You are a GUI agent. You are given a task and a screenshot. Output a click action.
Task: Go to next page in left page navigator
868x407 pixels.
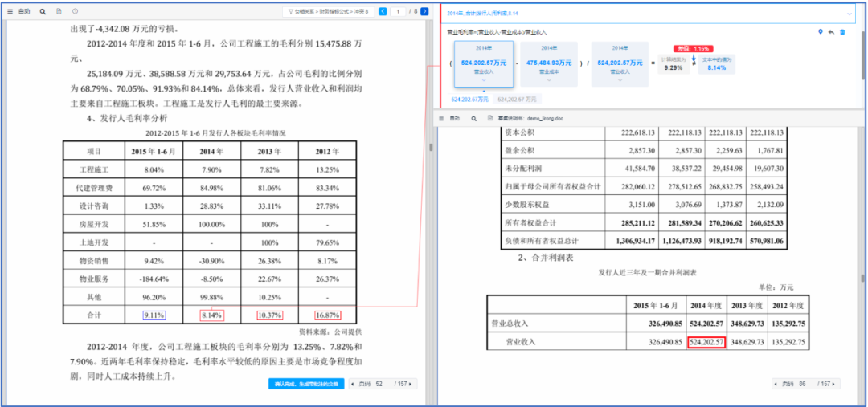[410, 384]
